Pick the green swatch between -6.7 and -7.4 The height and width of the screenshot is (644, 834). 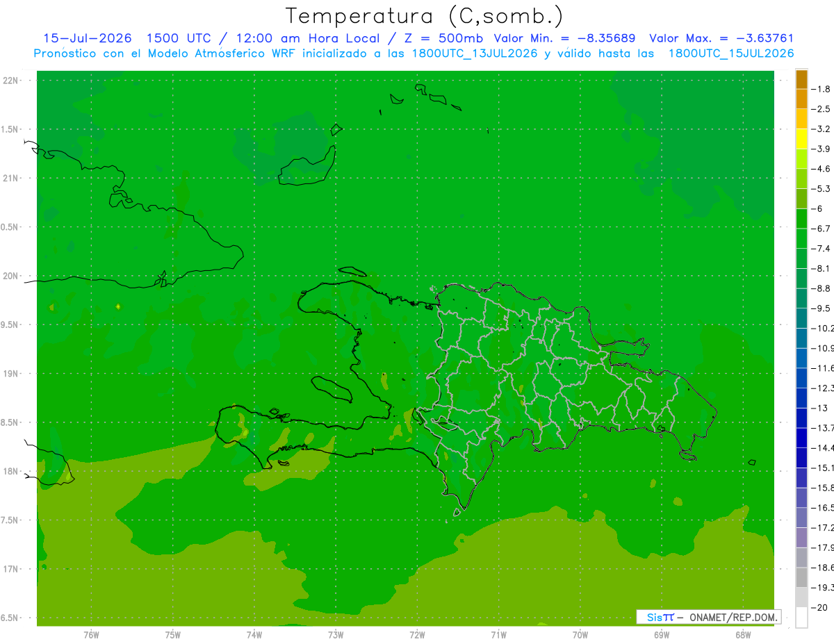tap(801, 238)
